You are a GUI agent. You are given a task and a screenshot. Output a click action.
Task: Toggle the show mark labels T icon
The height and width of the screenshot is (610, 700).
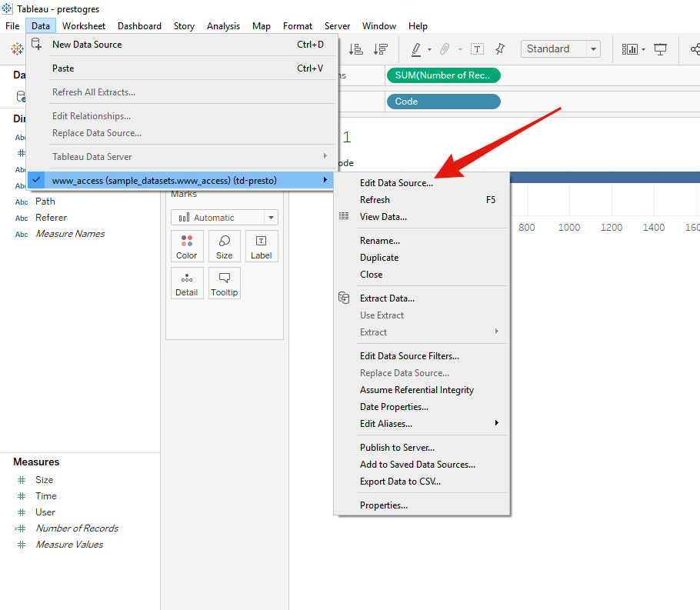pyautogui.click(x=477, y=48)
